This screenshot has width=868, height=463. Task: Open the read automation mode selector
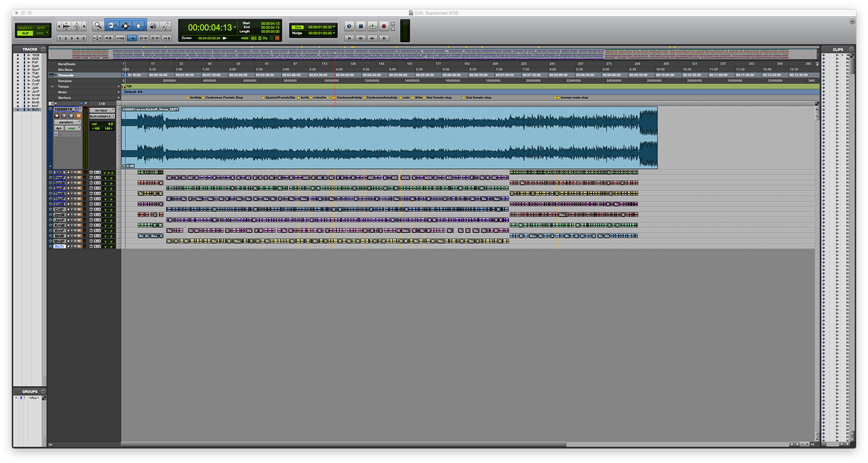pos(73,128)
